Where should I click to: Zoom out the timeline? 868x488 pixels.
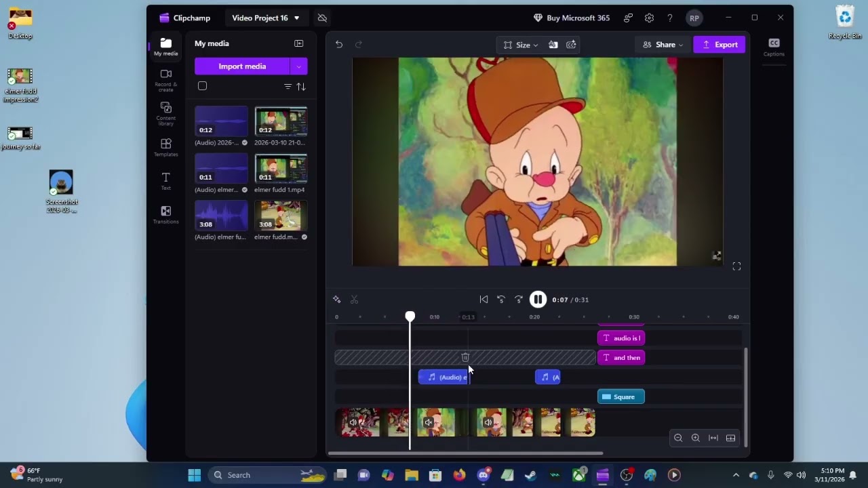[x=677, y=438]
